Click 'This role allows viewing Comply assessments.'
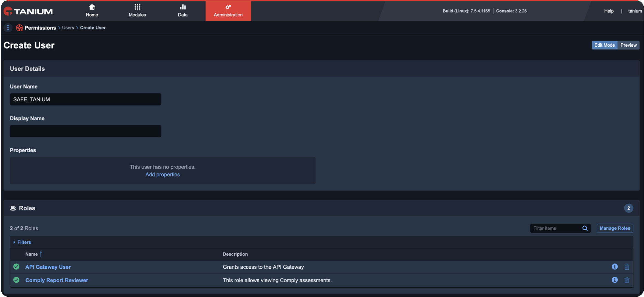Image resolution: width=644 pixels, height=297 pixels. coord(277,280)
